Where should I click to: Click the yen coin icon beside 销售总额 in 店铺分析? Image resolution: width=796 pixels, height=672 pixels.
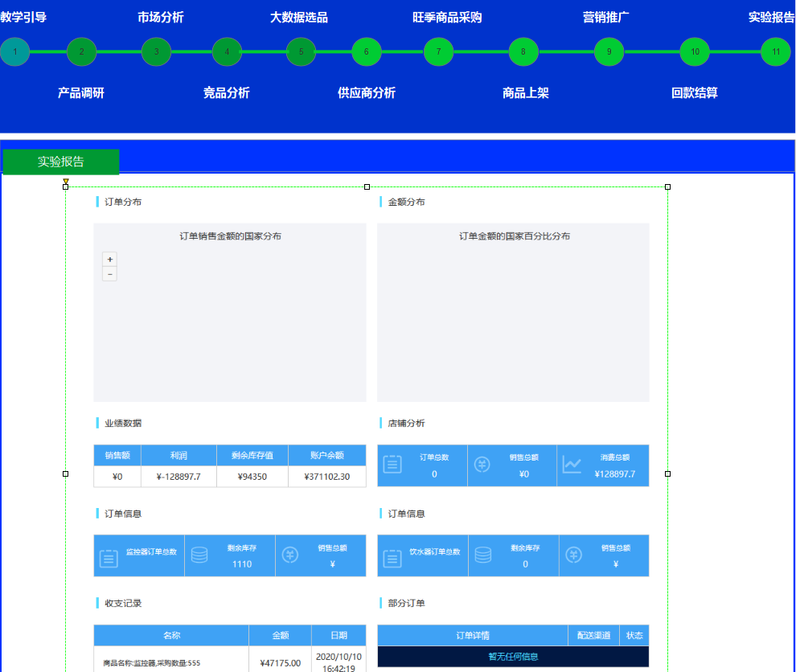pos(482,465)
